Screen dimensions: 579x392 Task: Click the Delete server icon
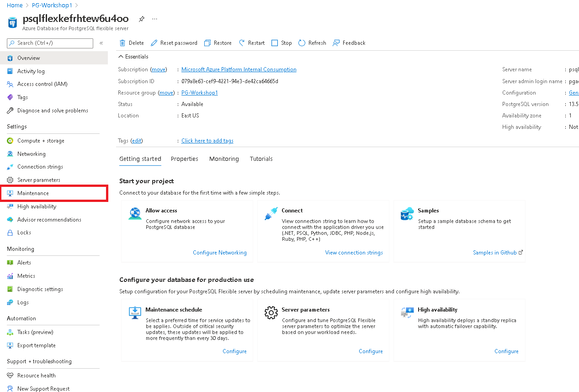click(122, 42)
